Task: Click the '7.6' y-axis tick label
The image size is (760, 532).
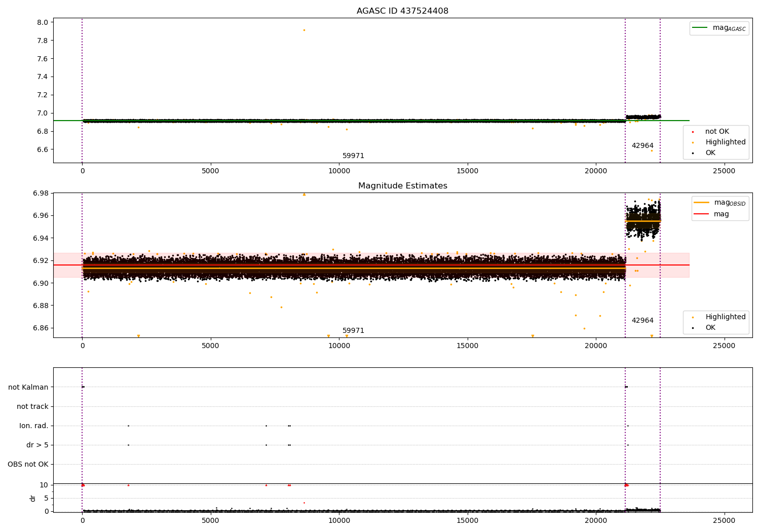Action: coord(43,59)
